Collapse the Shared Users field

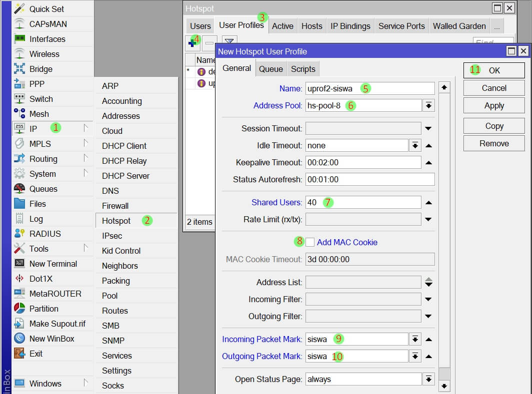(x=428, y=203)
